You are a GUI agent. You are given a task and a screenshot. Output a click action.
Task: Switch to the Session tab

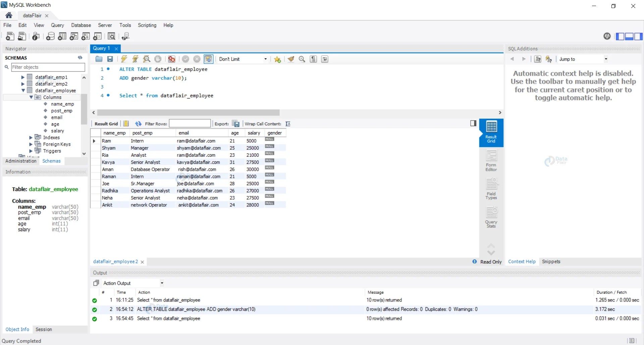pyautogui.click(x=44, y=329)
